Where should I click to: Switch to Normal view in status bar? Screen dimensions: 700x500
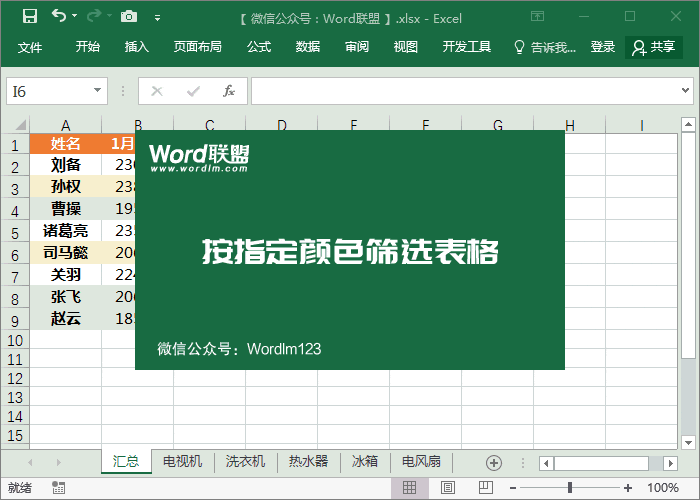tap(409, 488)
